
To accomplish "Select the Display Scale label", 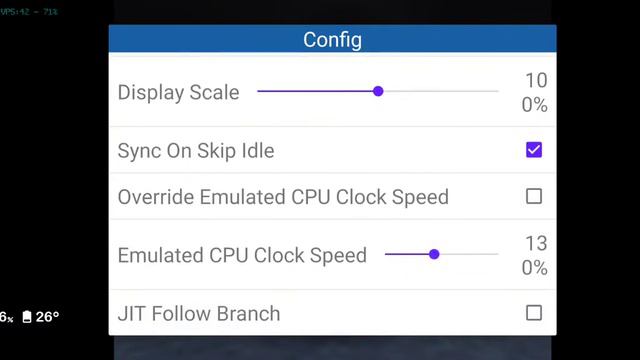I will pos(178,93).
